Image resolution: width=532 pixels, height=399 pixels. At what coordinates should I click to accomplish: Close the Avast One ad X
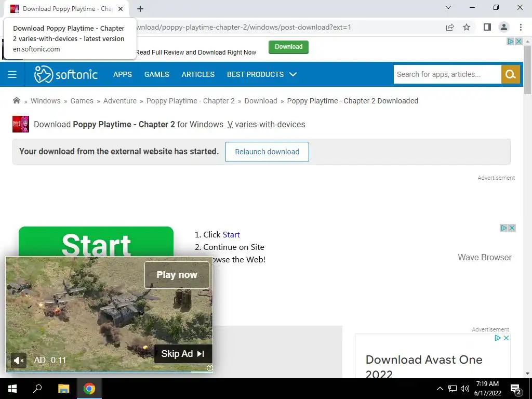506,338
